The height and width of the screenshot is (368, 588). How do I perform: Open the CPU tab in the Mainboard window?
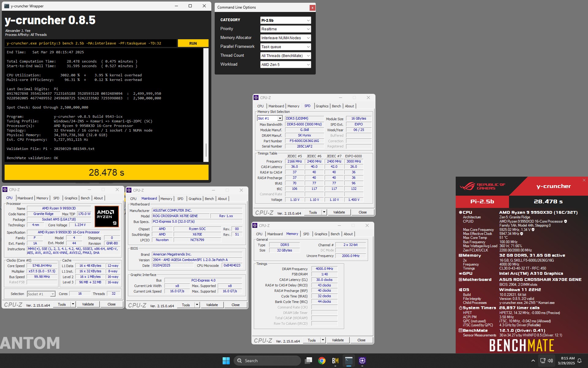point(133,199)
